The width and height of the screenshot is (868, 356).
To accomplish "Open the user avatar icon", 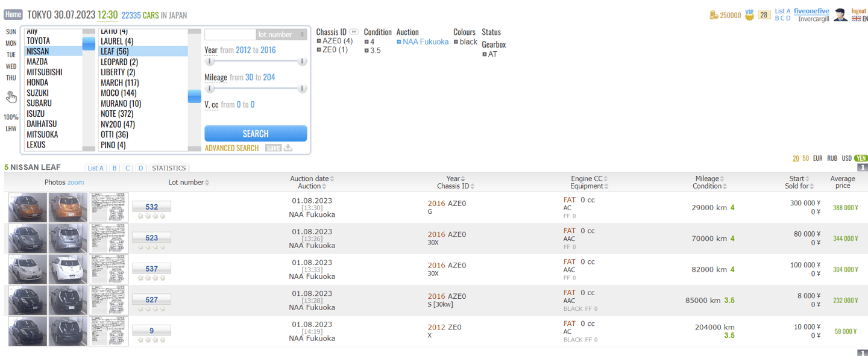I will click(841, 15).
